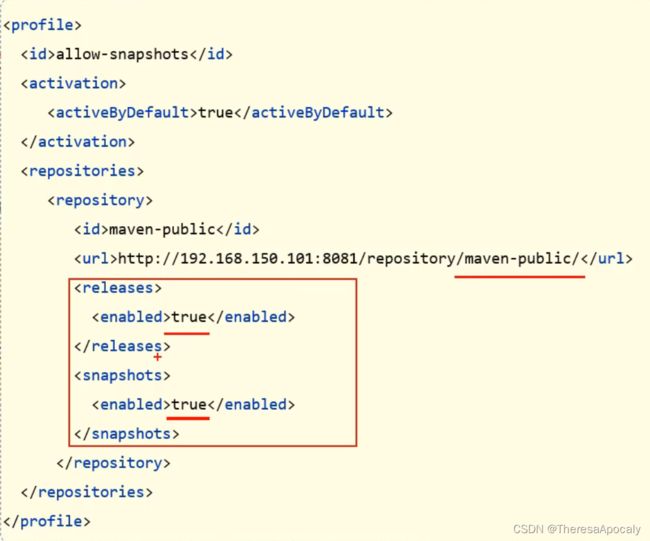Click the CSDN @TheresaApocaly watermark

click(x=577, y=529)
